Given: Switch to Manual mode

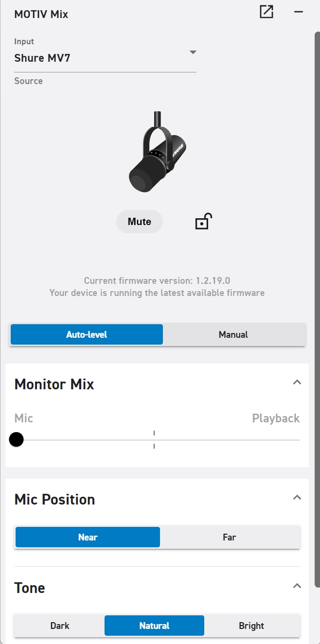Looking at the screenshot, I should pyautogui.click(x=233, y=334).
